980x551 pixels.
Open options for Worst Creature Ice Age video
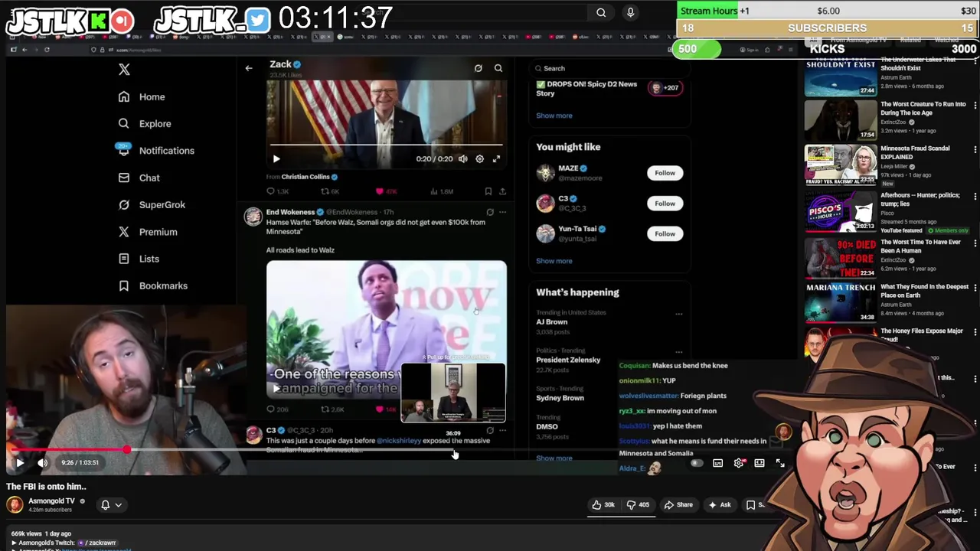point(975,104)
